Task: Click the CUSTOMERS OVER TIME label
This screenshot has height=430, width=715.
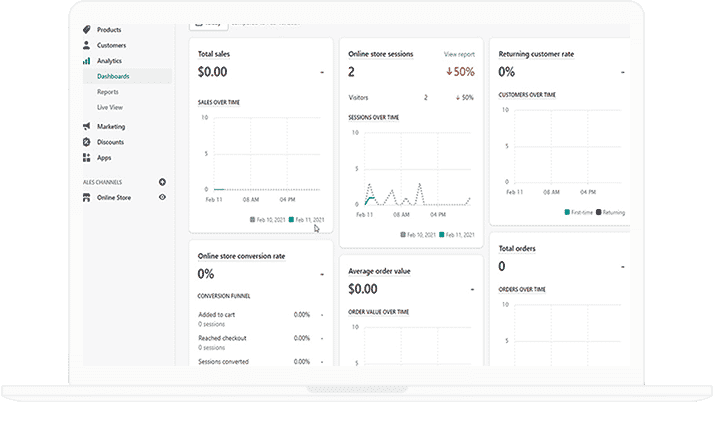Action: 527,94
